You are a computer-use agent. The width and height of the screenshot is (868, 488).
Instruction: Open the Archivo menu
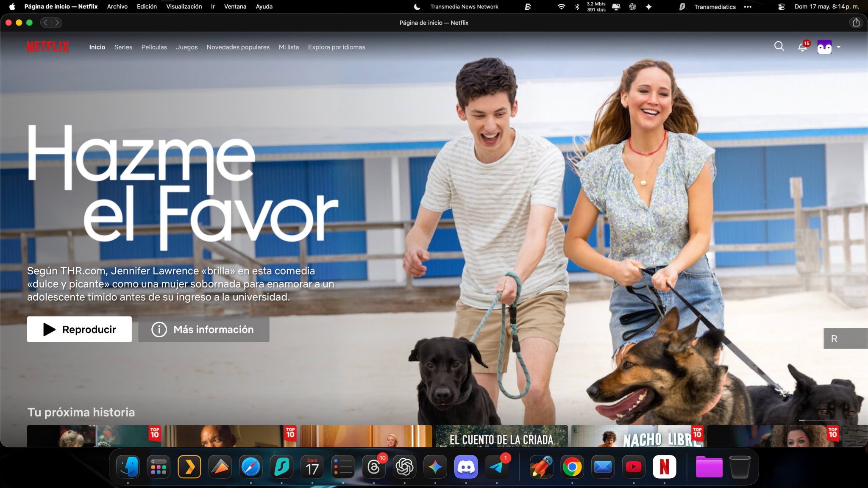click(x=117, y=6)
